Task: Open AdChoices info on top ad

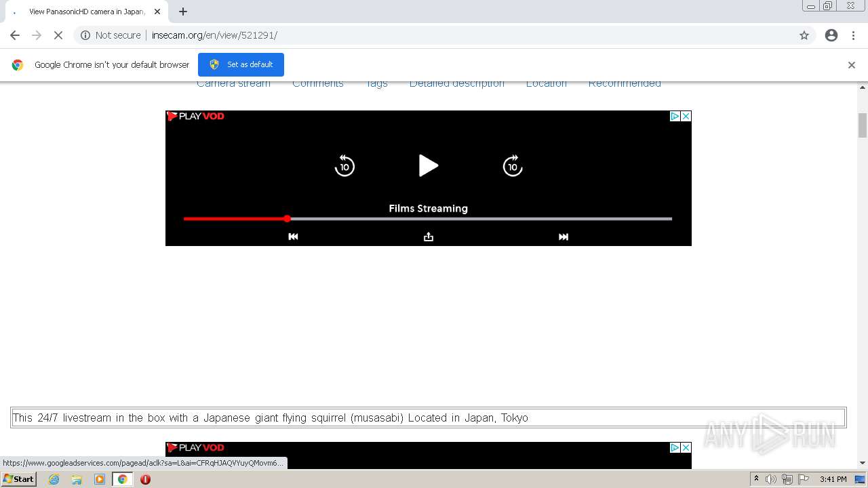Action: click(675, 116)
